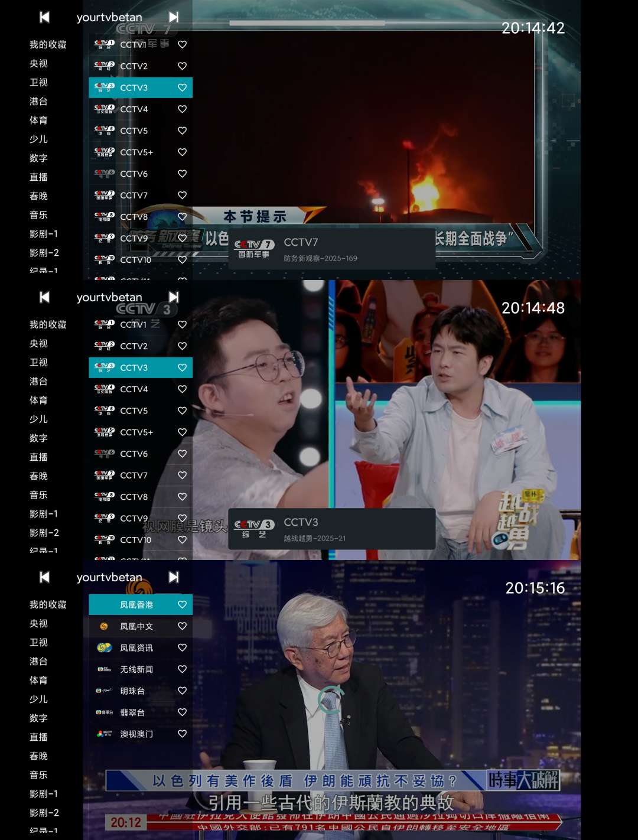Click previous-channel icon in the 20:14:48 panel

(x=45, y=297)
